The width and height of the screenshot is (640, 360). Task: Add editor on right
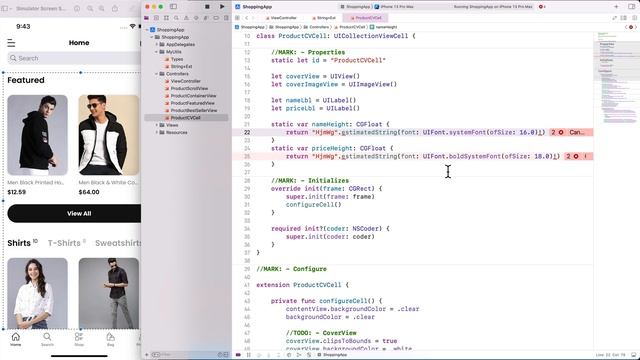click(x=634, y=18)
